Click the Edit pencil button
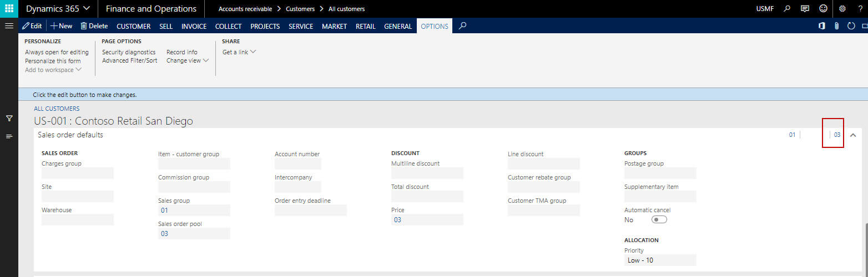This screenshot has width=868, height=277. point(32,26)
